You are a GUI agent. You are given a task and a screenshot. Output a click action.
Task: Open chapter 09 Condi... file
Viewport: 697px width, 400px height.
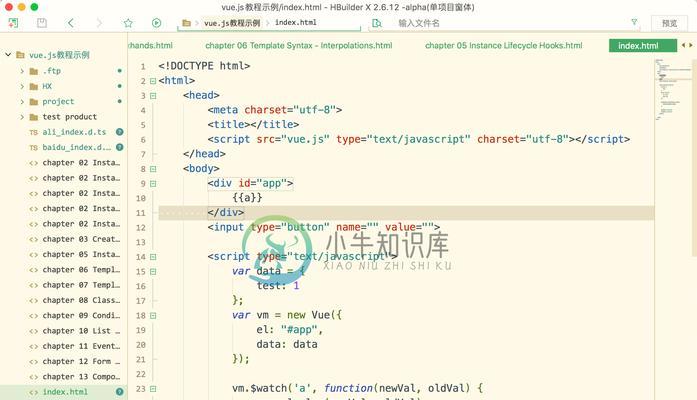tap(81, 316)
